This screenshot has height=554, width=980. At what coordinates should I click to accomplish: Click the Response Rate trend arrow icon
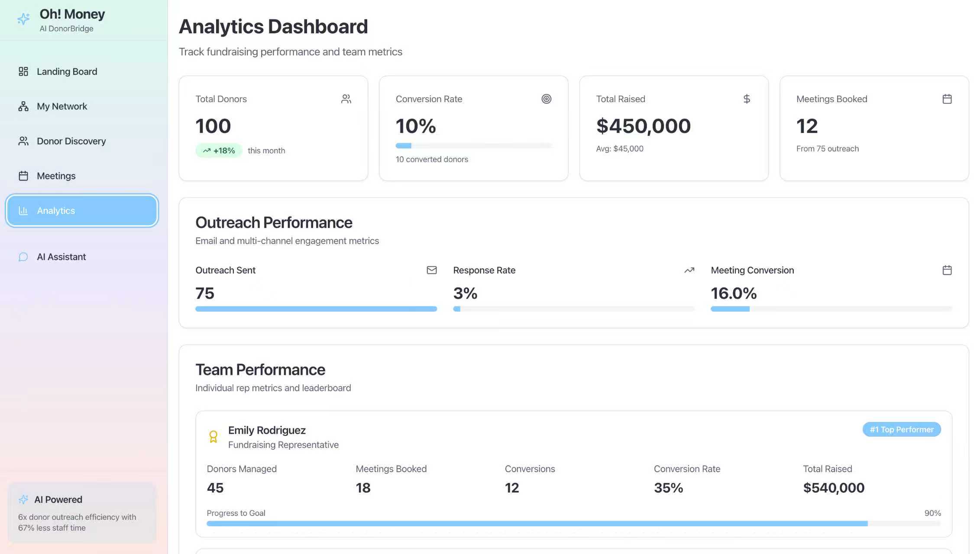[x=689, y=270]
